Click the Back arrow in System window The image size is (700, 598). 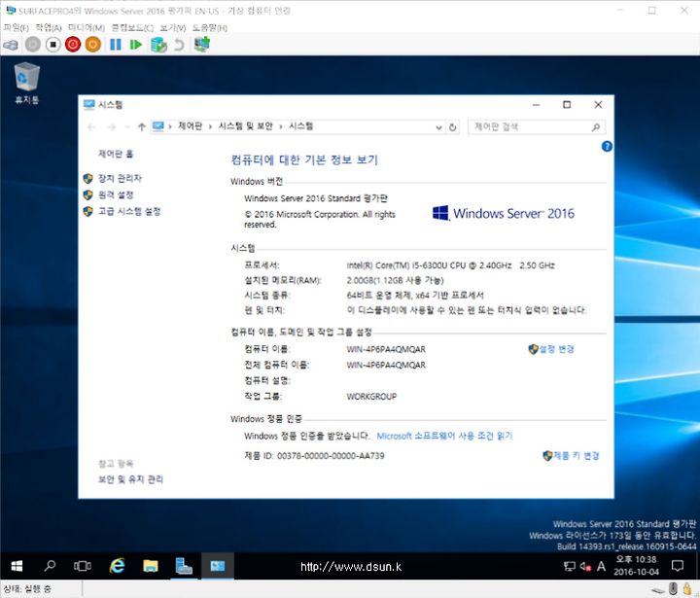point(91,127)
